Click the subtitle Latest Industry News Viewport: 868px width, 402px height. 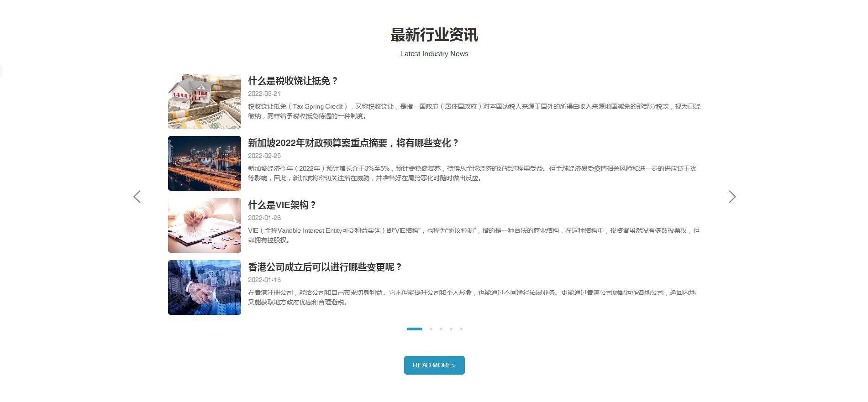[434, 54]
